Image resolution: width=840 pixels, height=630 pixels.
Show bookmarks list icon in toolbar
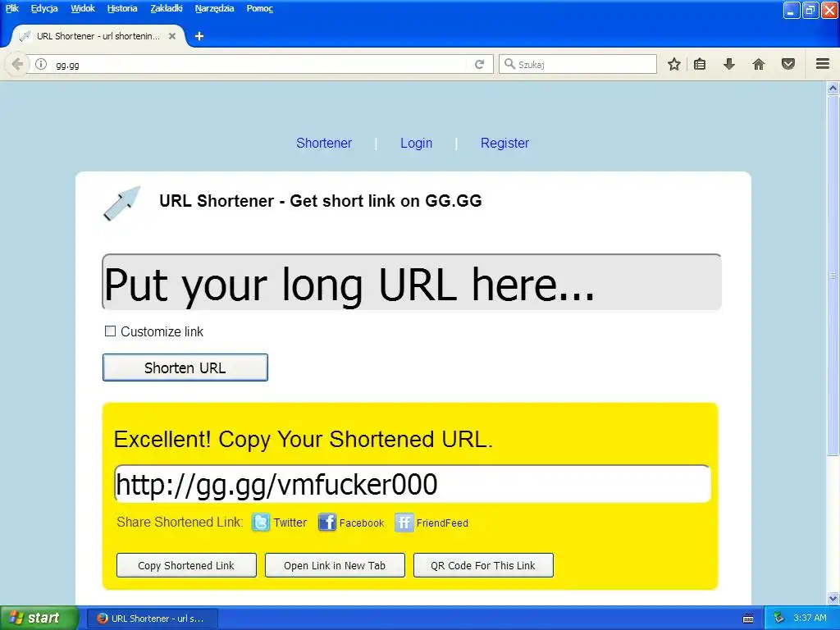[700, 64]
